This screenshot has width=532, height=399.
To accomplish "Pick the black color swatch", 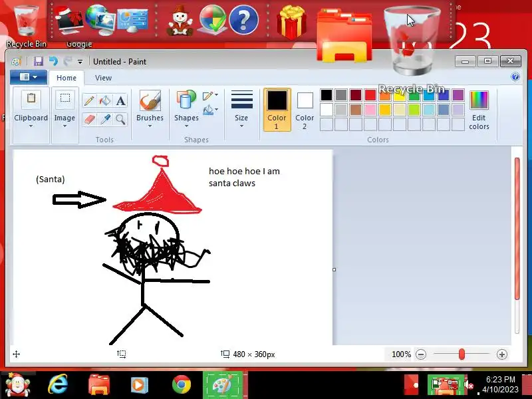I will (327, 95).
